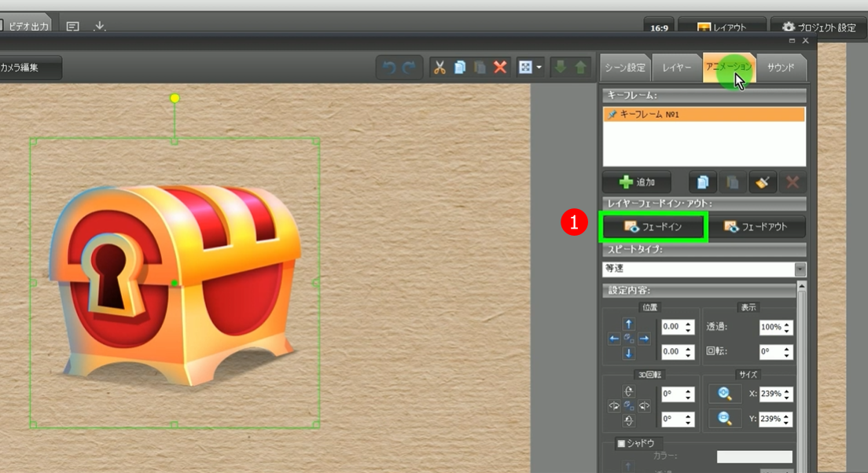Click the red X delete icon in toolbar
Screen dimensions: 868x473
pyautogui.click(x=500, y=68)
